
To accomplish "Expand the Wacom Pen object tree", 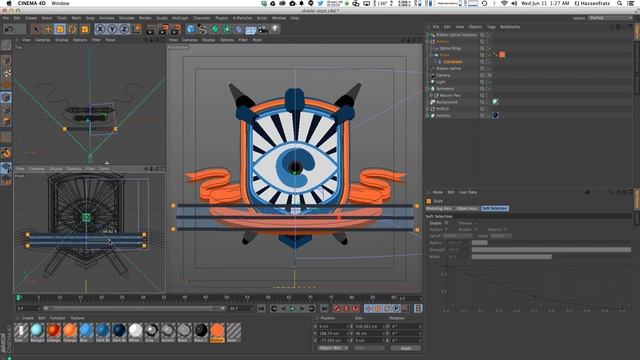I will tap(431, 96).
